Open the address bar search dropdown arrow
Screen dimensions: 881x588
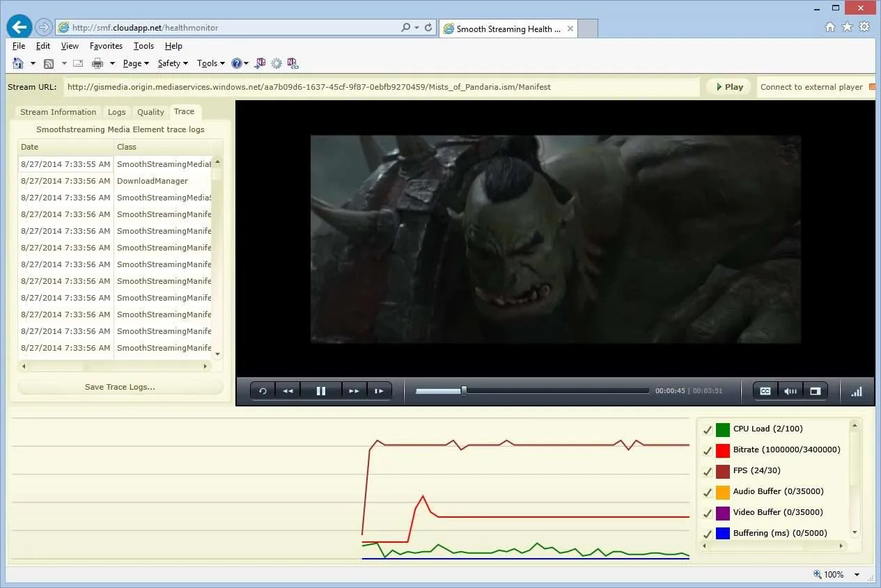416,28
